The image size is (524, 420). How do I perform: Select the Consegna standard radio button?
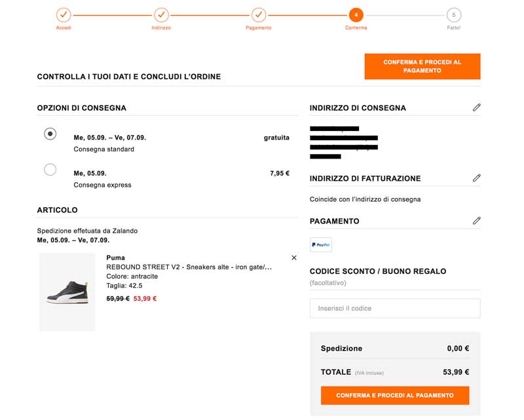[50, 134]
